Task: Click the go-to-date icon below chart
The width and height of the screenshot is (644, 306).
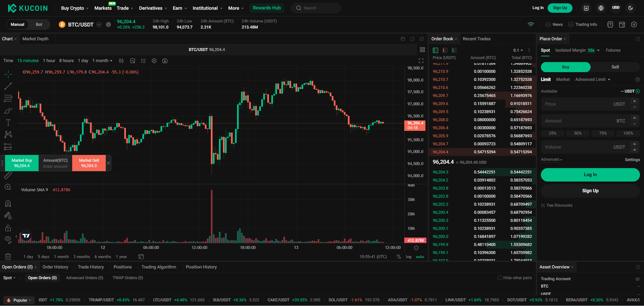Action: [x=141, y=257]
